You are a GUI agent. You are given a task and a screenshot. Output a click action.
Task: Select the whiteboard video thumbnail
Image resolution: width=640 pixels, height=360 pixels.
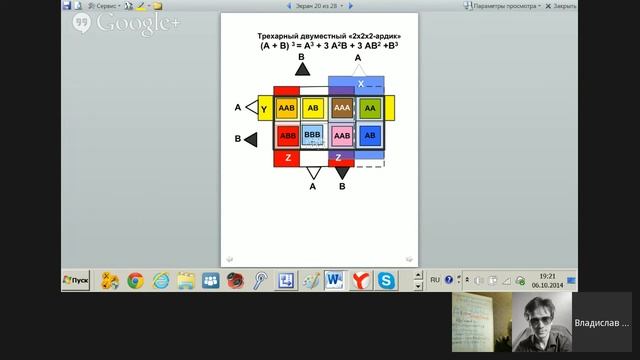tap(482, 322)
